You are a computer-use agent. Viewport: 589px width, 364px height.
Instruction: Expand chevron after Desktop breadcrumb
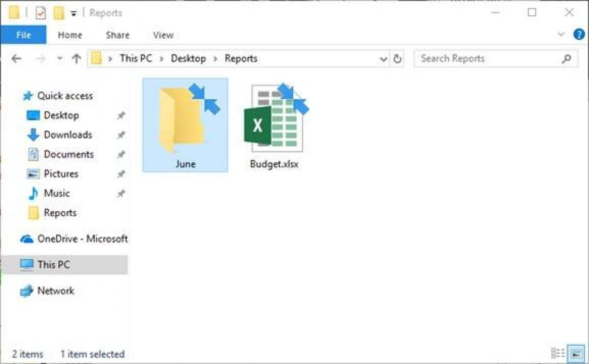[x=215, y=59]
